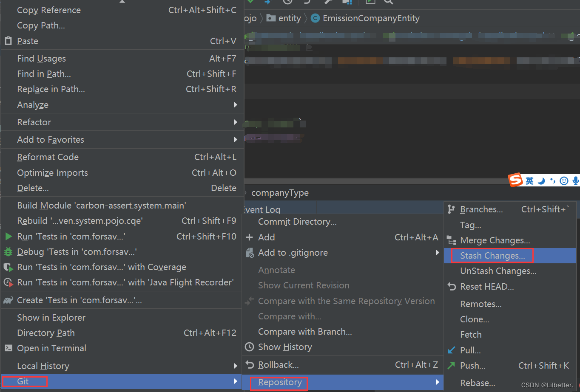
Task: Open the Refactor submenu
Action: tap(34, 122)
